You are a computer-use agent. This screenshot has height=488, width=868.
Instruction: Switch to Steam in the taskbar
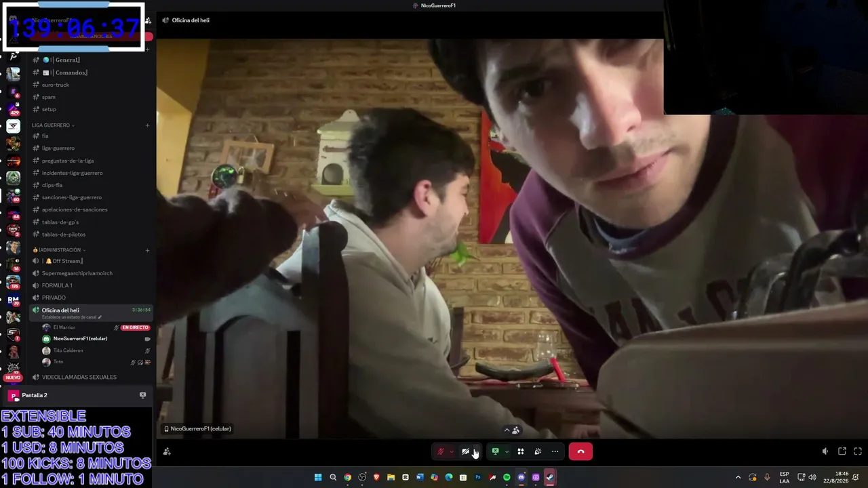click(x=550, y=477)
